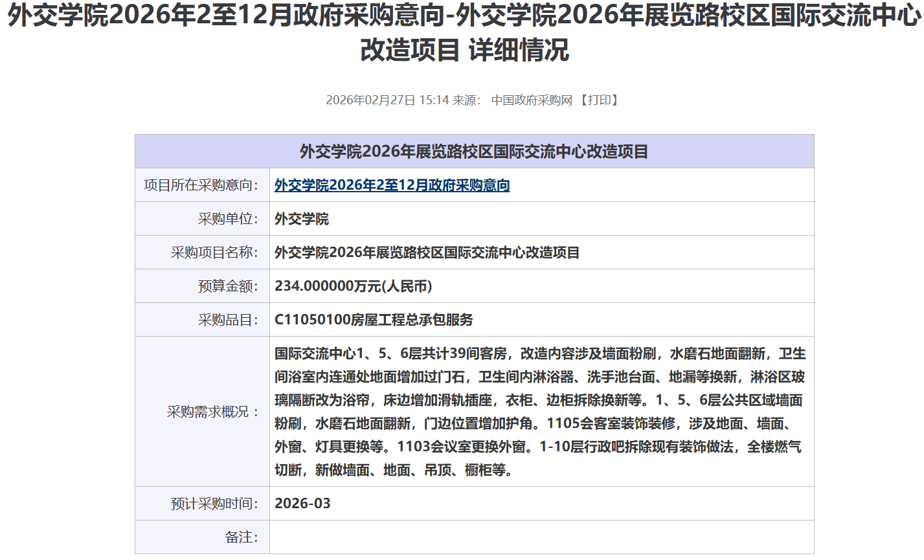The image size is (924, 560).
Task: Click the project name value in 采购项目名称 row
Action: 427,252
